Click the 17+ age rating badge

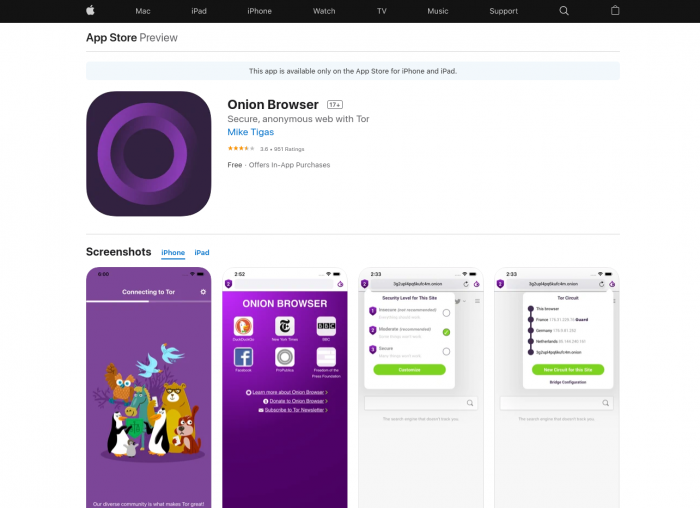(x=335, y=104)
